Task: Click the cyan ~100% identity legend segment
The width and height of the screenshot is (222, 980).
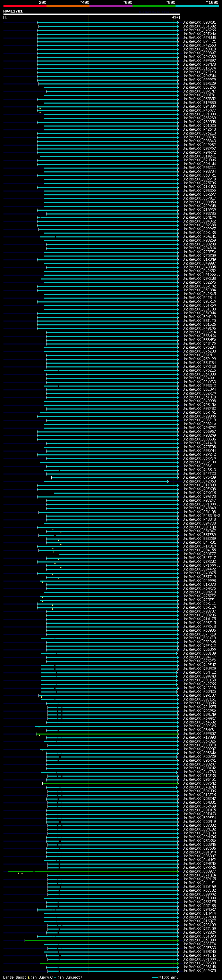Action: (197, 7)
